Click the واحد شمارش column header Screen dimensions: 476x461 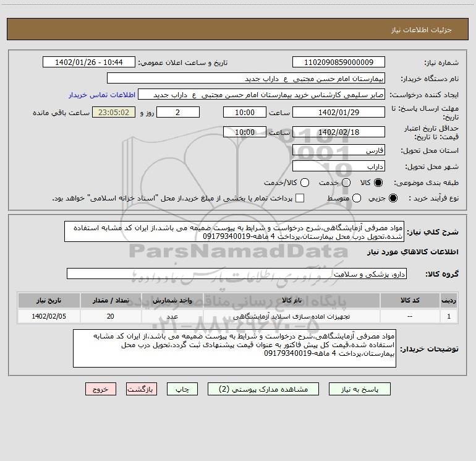pyautogui.click(x=172, y=300)
